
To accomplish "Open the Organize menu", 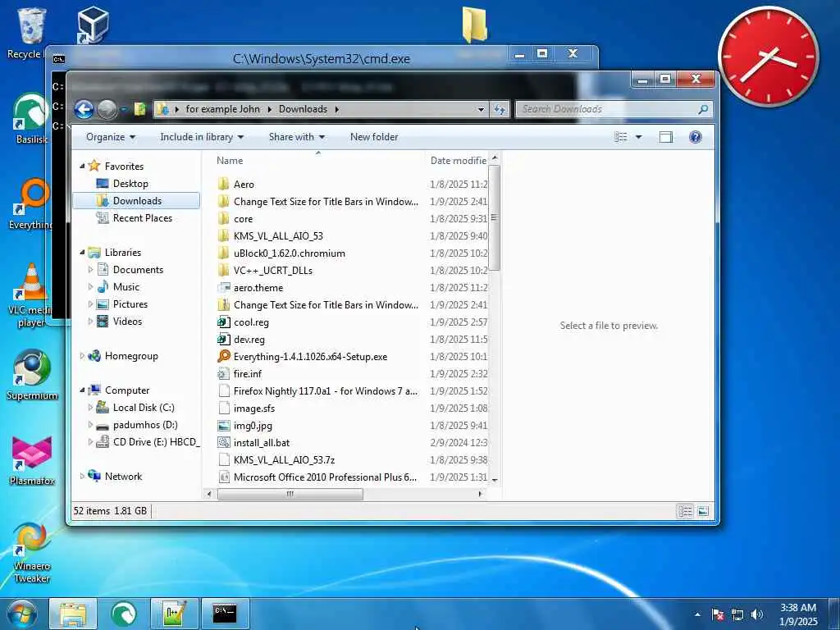I will pos(111,137).
